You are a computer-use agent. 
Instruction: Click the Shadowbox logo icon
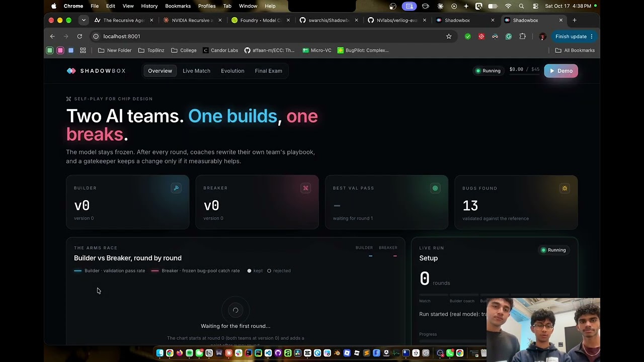click(71, 71)
